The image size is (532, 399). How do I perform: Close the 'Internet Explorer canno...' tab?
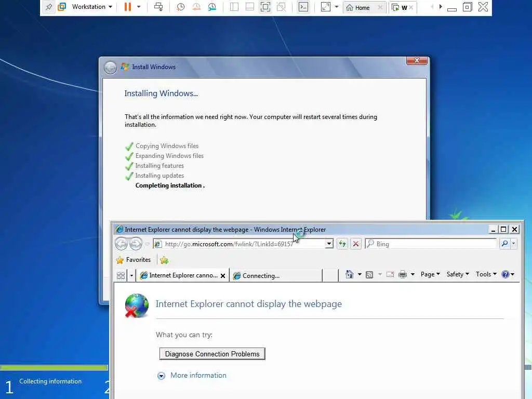pyautogui.click(x=223, y=276)
